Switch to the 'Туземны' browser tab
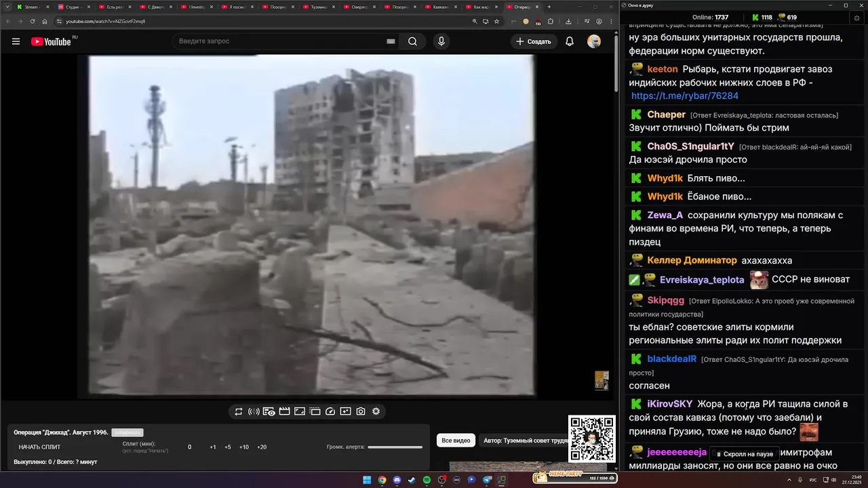 (319, 7)
